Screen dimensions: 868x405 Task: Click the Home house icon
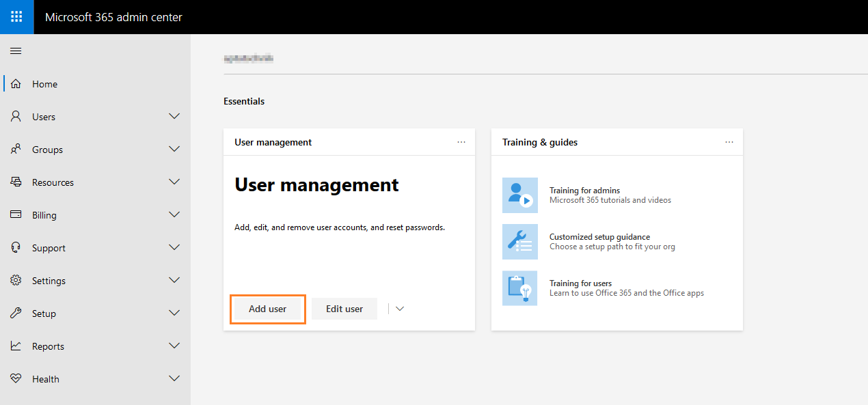16,84
